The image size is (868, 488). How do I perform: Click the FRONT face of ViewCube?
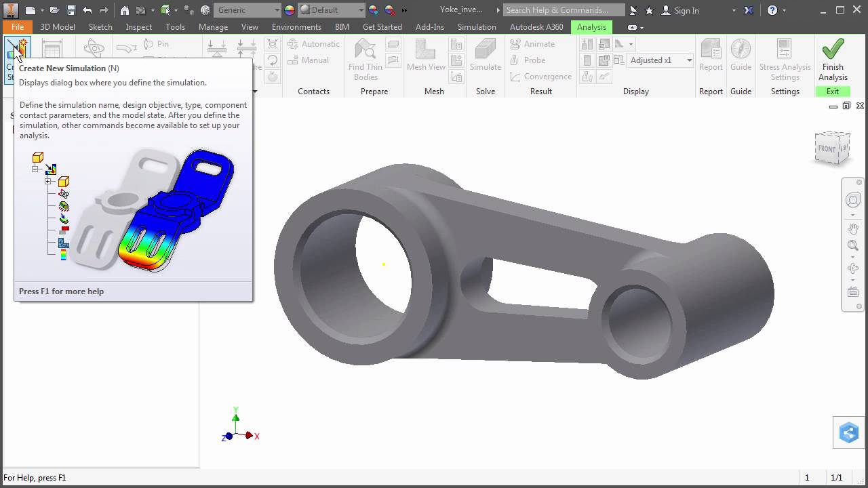[827, 148]
